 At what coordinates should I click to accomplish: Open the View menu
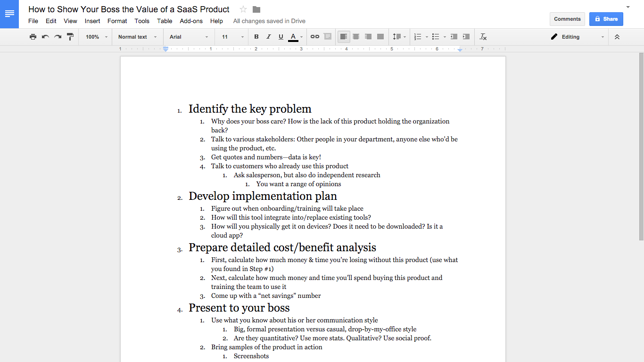70,21
